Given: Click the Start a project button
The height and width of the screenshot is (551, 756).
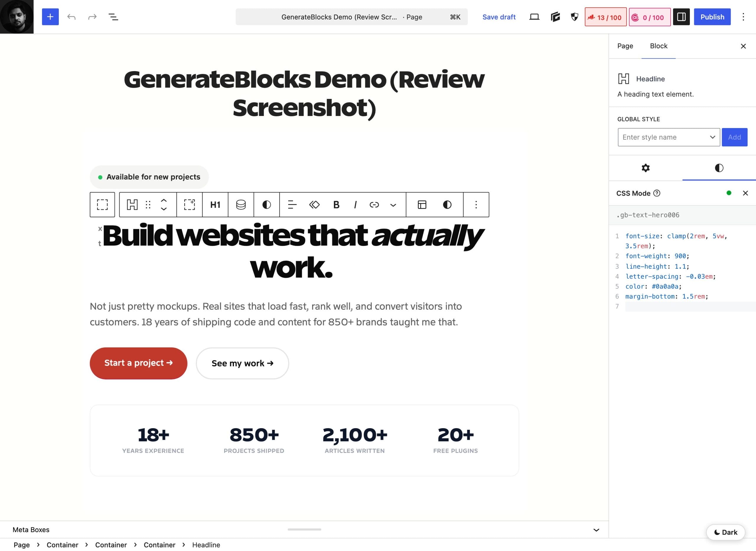Looking at the screenshot, I should (138, 363).
